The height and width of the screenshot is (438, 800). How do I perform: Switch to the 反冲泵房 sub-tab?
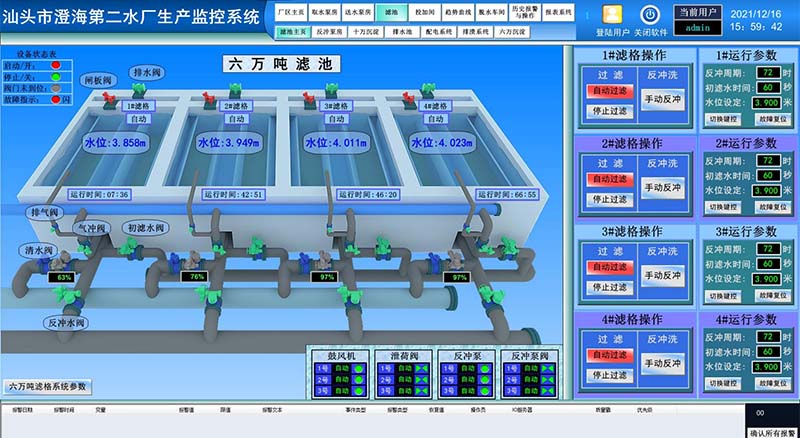pyautogui.click(x=329, y=32)
